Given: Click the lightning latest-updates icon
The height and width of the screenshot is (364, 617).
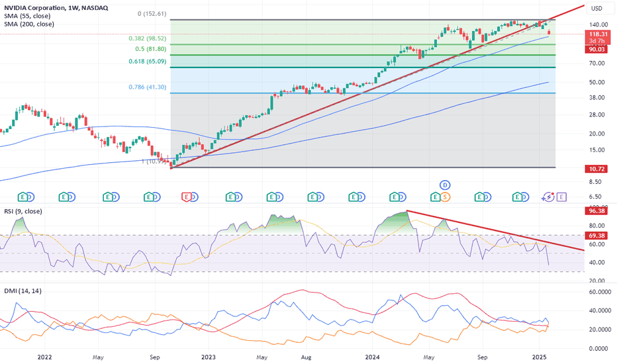Looking at the screenshot, I should [549, 197].
